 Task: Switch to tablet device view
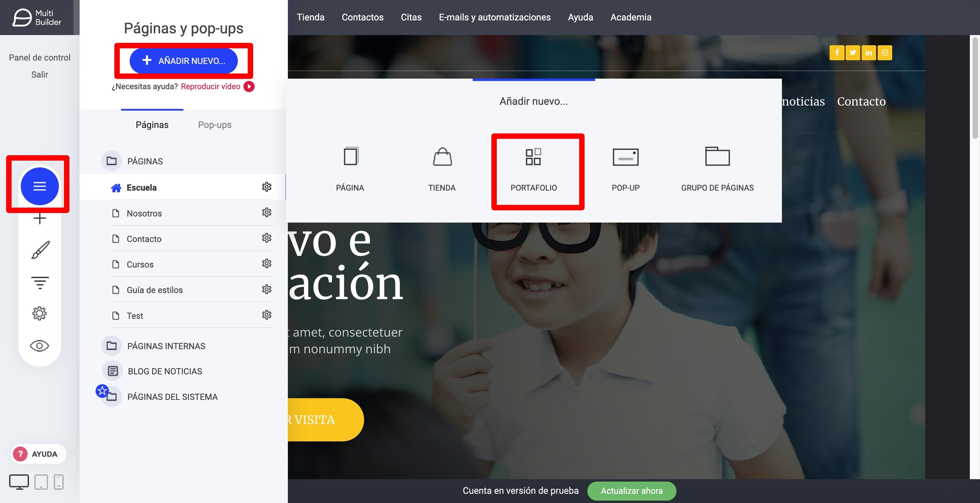click(x=41, y=482)
